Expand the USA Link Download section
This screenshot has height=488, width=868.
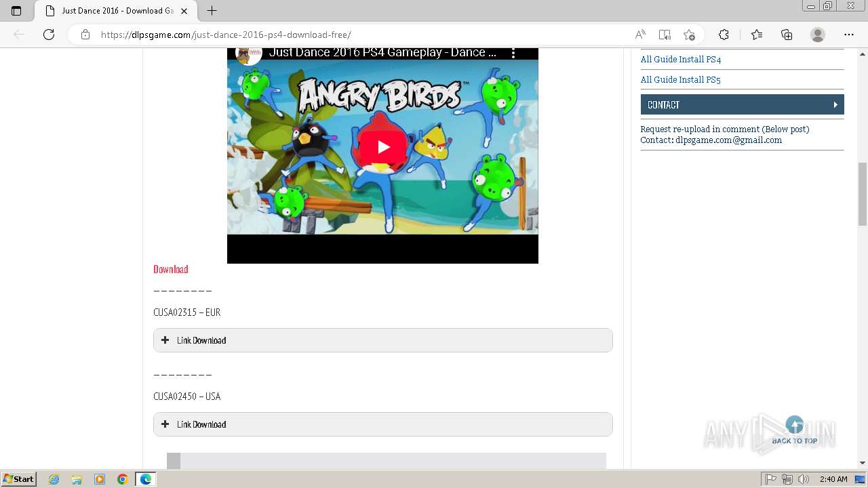383,424
